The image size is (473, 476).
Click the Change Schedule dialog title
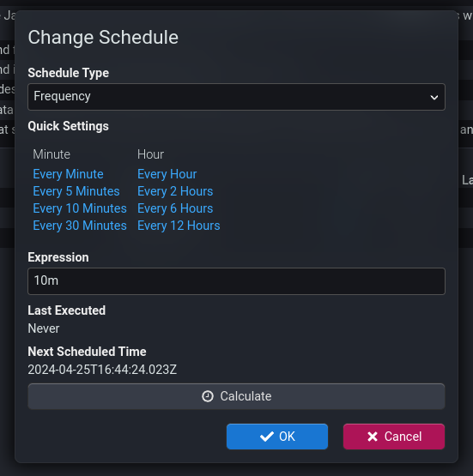103,38
